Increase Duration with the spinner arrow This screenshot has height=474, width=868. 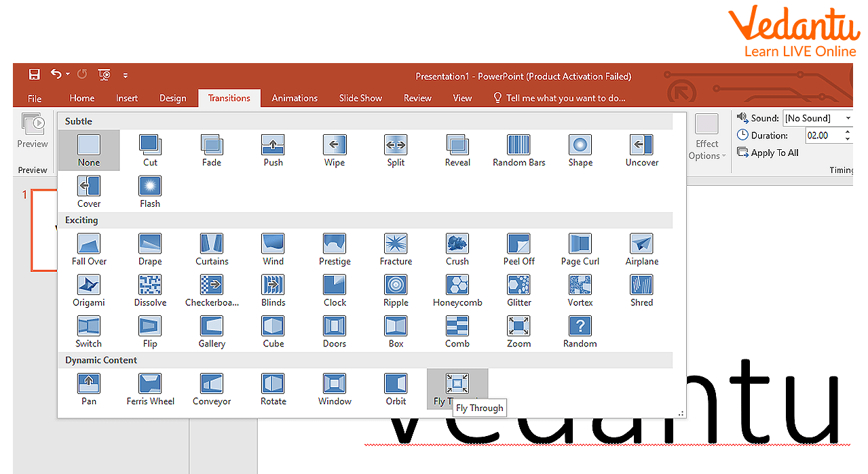[x=847, y=132]
